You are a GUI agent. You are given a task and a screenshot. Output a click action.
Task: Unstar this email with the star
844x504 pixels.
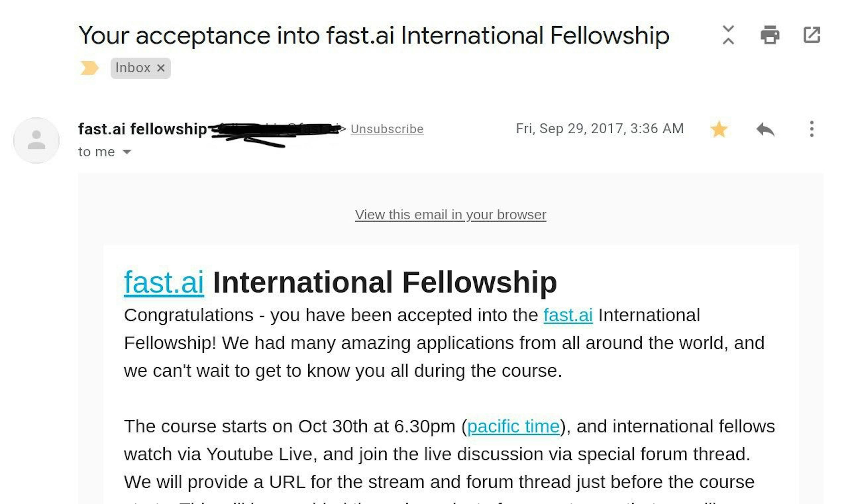(719, 129)
